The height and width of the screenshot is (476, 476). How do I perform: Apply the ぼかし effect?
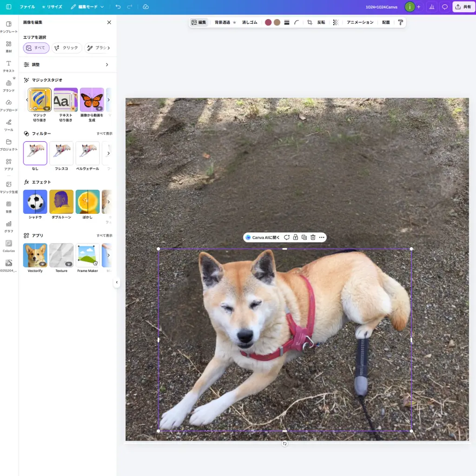pyautogui.click(x=87, y=202)
